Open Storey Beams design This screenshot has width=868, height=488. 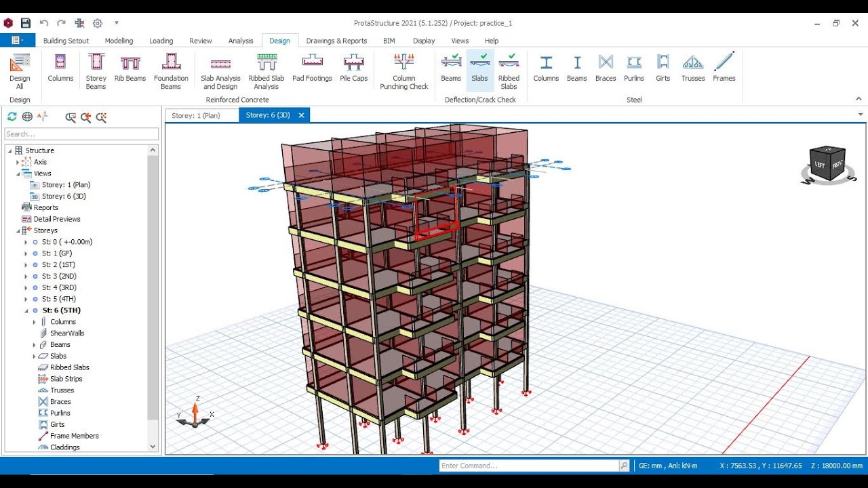coord(96,71)
